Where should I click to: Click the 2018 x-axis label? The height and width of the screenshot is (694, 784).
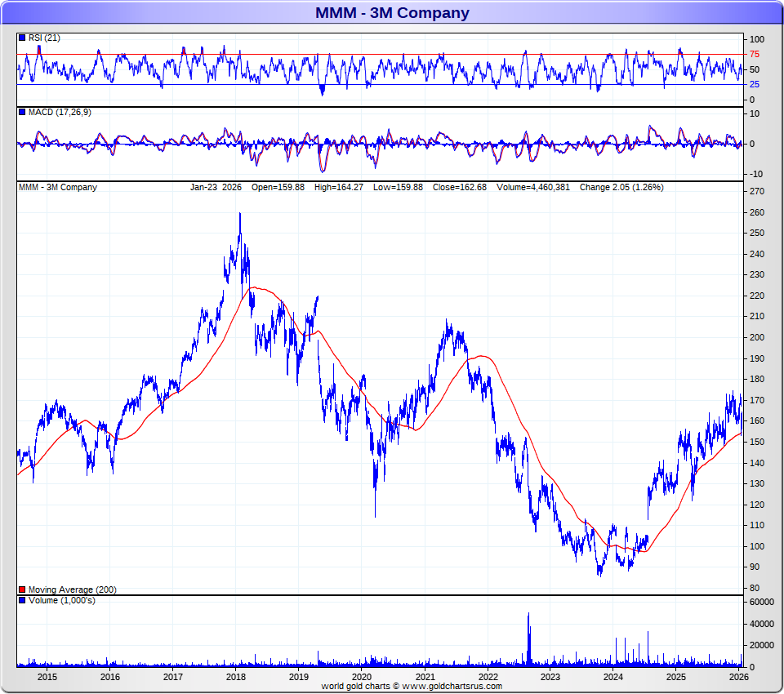coord(236,677)
